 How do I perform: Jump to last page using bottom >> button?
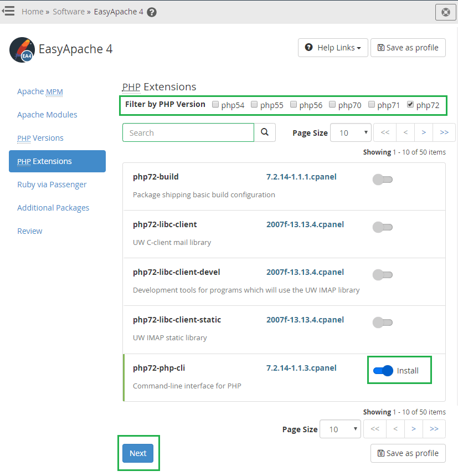(x=434, y=429)
